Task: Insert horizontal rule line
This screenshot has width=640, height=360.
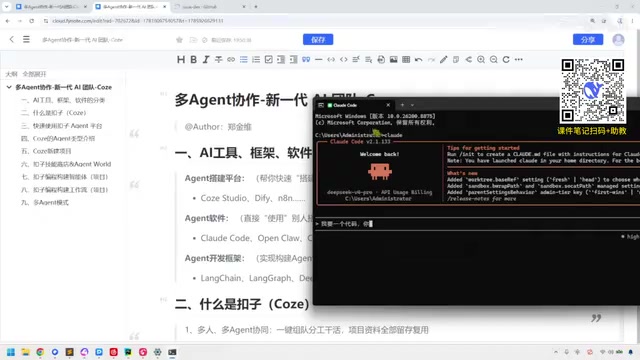Action: click(319, 60)
